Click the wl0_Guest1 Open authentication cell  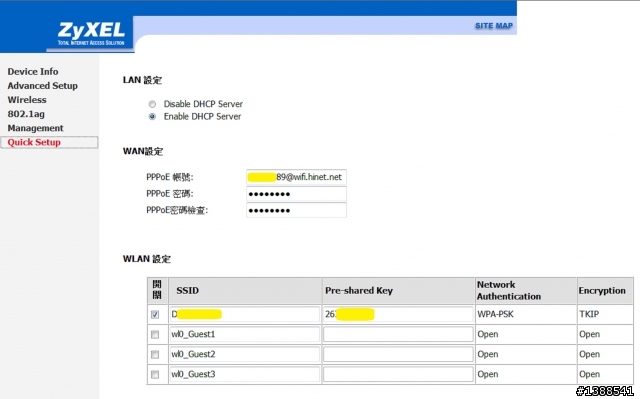coord(526,334)
